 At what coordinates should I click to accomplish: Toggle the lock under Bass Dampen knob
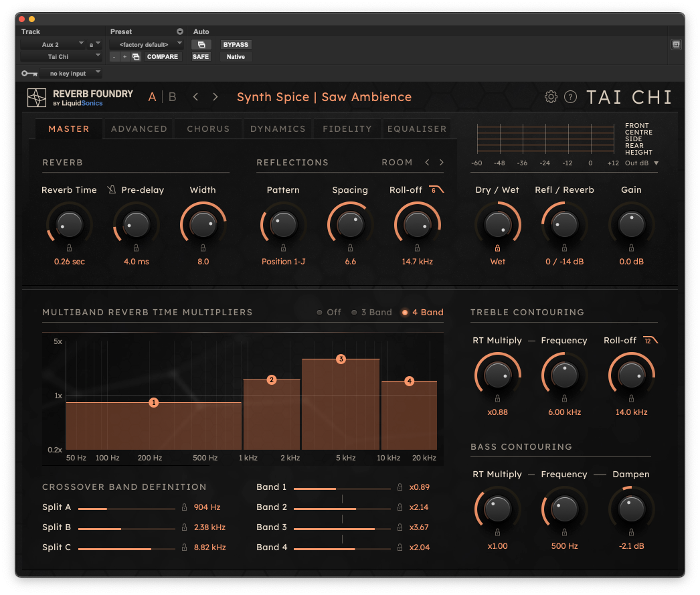(631, 533)
